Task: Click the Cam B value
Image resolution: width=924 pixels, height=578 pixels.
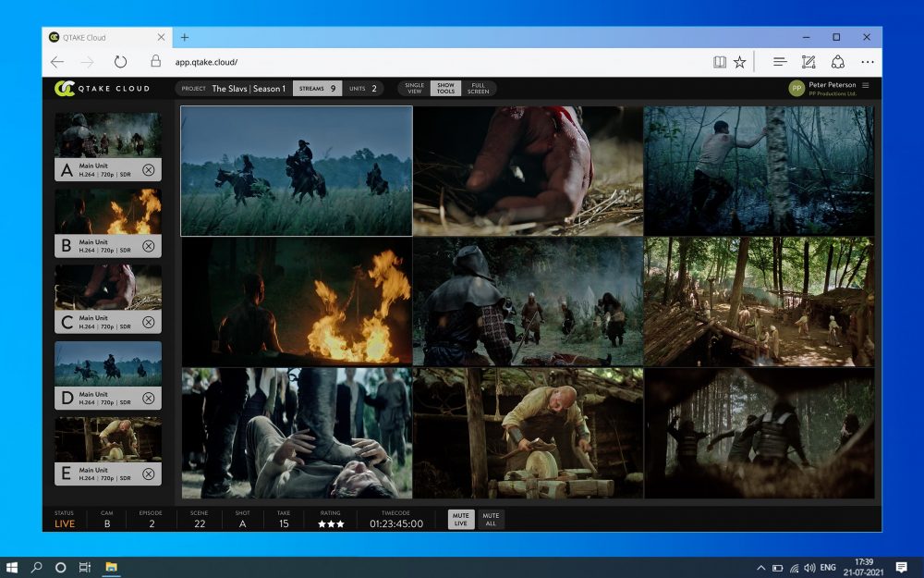Action: [x=106, y=523]
